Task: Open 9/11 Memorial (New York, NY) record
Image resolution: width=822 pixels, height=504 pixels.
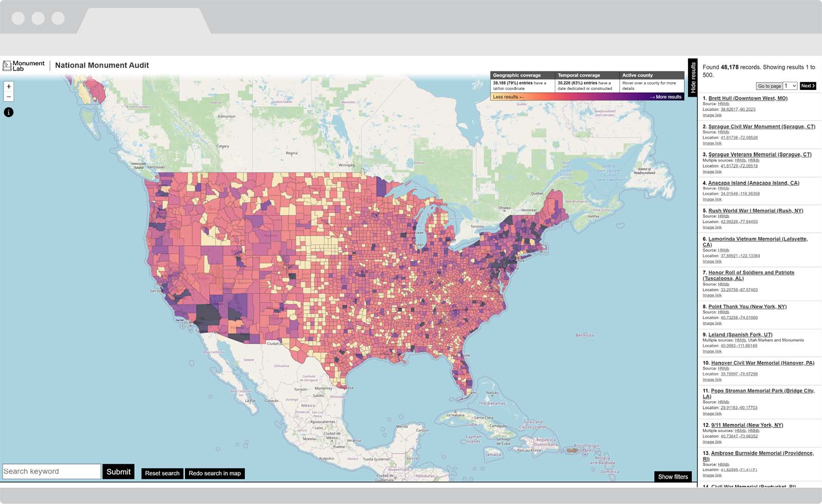Action: (747, 425)
